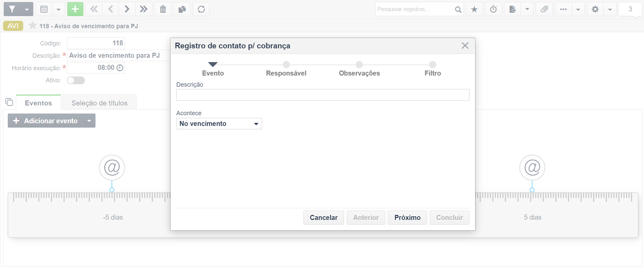
Task: Click the Cancelar button
Action: coord(324,218)
